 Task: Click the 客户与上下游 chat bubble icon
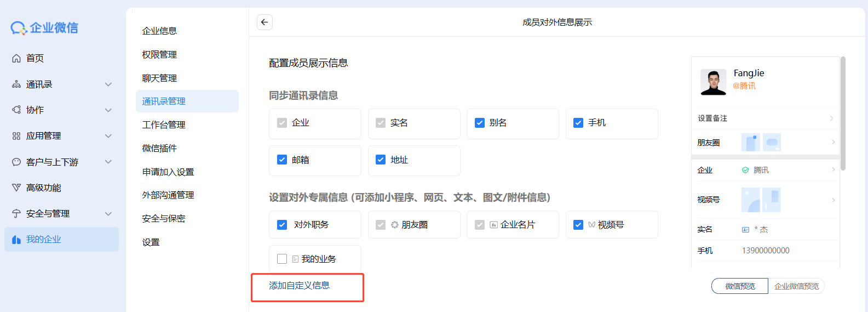pos(16,162)
